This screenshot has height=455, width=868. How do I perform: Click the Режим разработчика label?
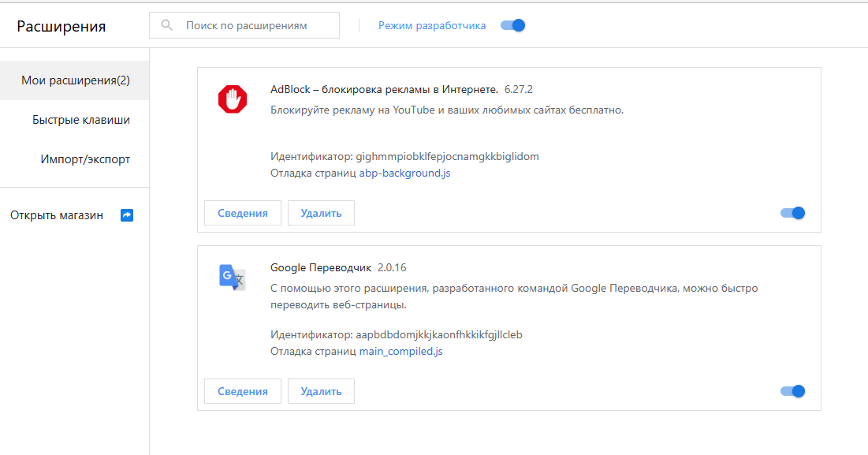(x=432, y=25)
